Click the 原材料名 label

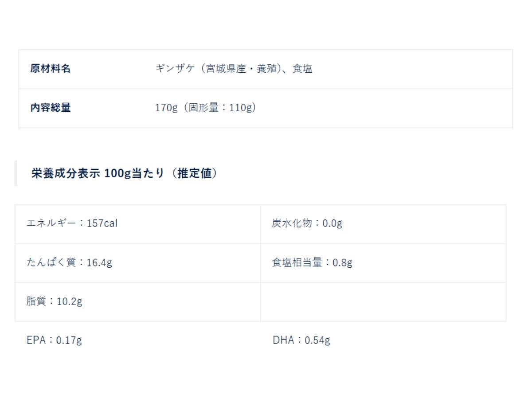[x=50, y=69]
